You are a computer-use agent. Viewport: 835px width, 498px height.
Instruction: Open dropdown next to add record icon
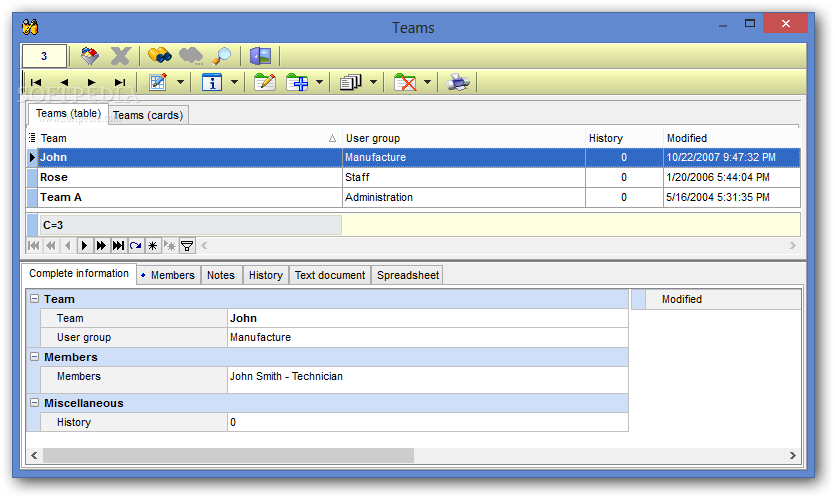pos(320,82)
